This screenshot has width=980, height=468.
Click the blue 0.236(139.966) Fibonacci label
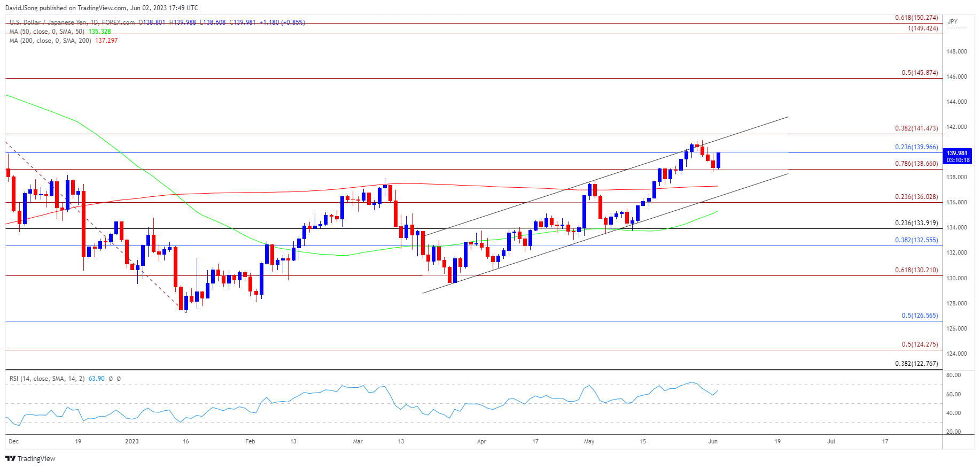point(916,147)
